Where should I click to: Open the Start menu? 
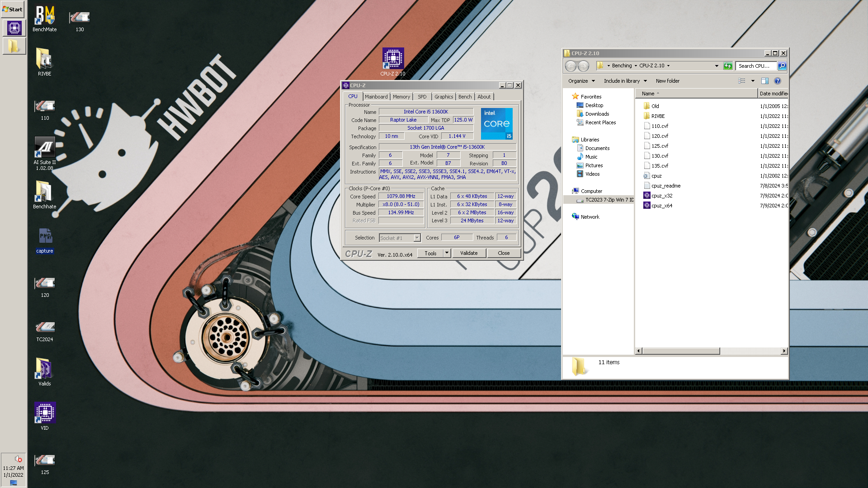coord(13,9)
